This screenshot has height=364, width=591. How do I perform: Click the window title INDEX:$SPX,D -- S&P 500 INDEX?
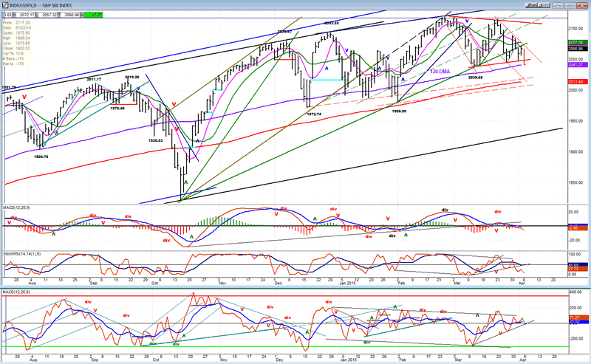pos(41,6)
